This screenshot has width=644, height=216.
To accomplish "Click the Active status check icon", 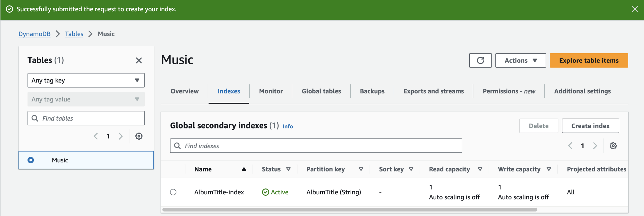I will [265, 192].
